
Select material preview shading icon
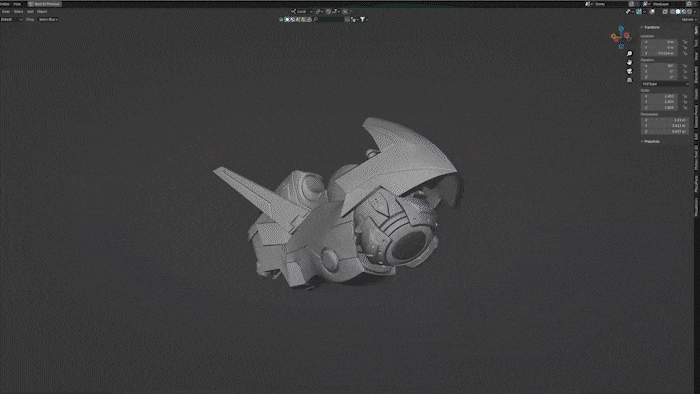click(683, 12)
